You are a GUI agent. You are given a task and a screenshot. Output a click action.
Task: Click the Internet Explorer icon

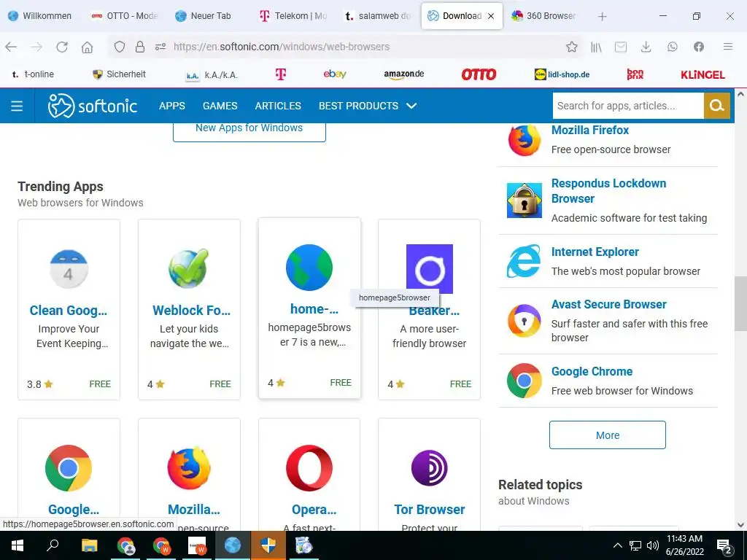click(x=524, y=261)
